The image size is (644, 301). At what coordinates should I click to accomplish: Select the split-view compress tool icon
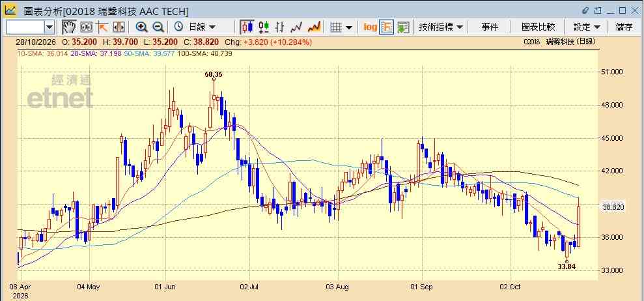(x=119, y=27)
